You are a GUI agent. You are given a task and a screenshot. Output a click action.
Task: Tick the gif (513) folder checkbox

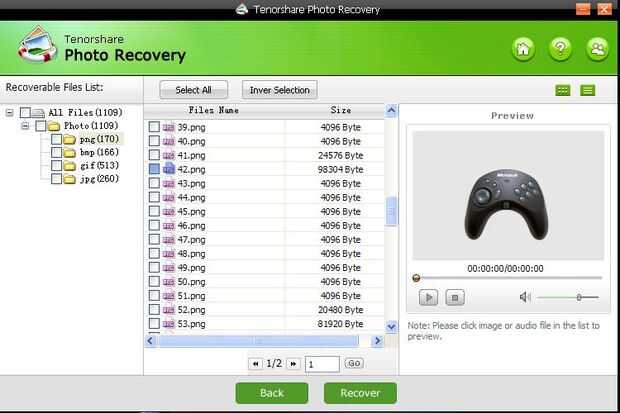[57, 166]
